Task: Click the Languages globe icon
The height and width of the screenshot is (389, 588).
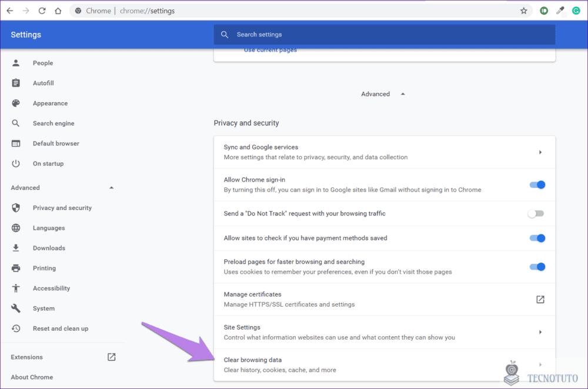Action: point(16,228)
